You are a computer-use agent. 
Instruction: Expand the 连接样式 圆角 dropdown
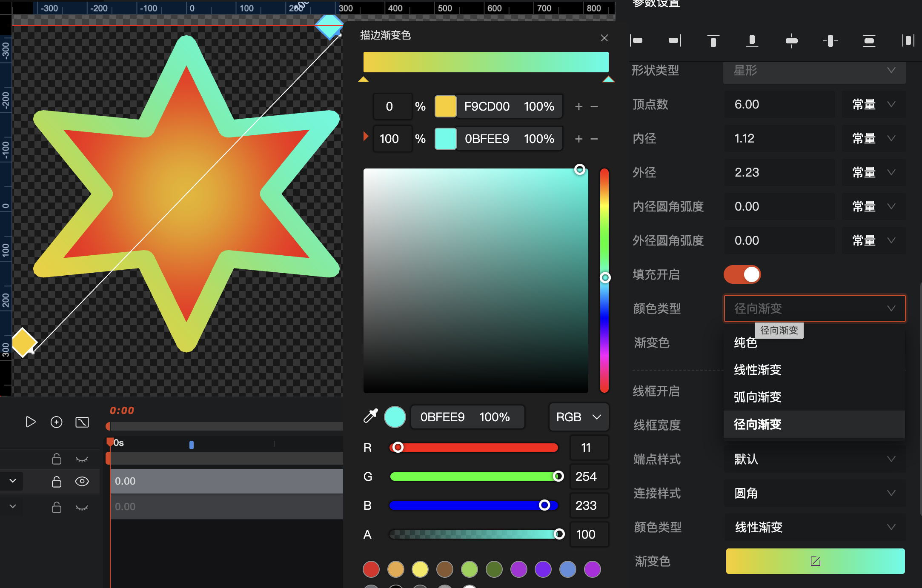(814, 493)
